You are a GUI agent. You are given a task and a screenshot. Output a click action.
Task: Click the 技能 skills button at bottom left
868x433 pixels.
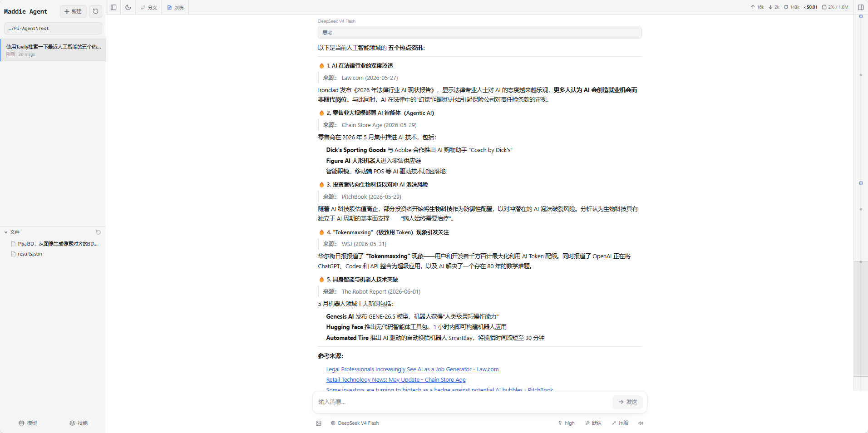pyautogui.click(x=79, y=423)
